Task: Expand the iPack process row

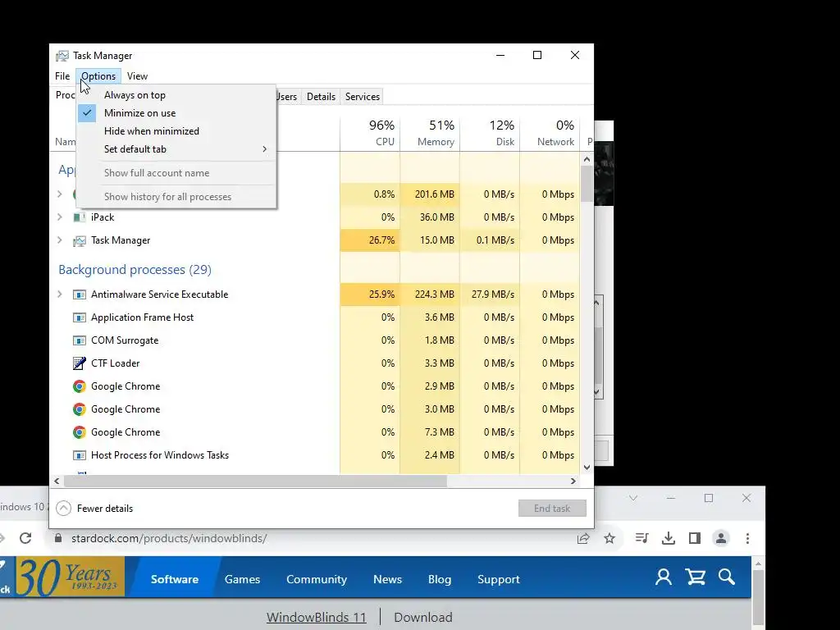Action: tap(59, 217)
